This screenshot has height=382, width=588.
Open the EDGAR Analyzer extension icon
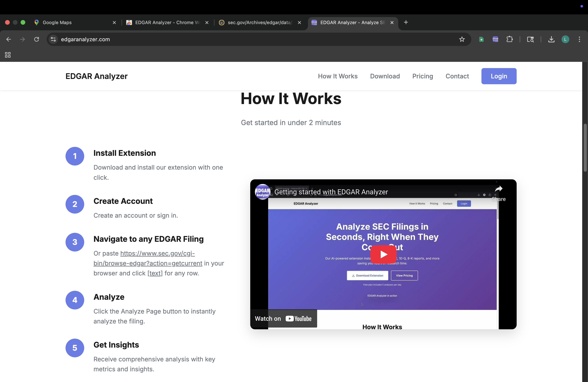point(495,39)
